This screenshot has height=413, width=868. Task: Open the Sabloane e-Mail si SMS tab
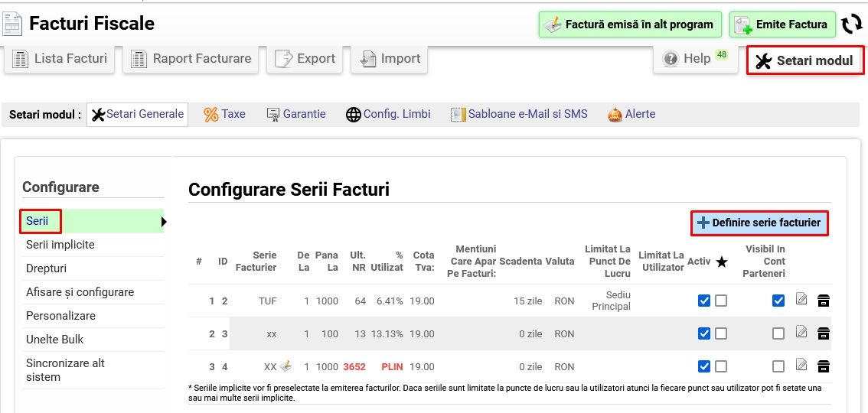[x=519, y=114]
